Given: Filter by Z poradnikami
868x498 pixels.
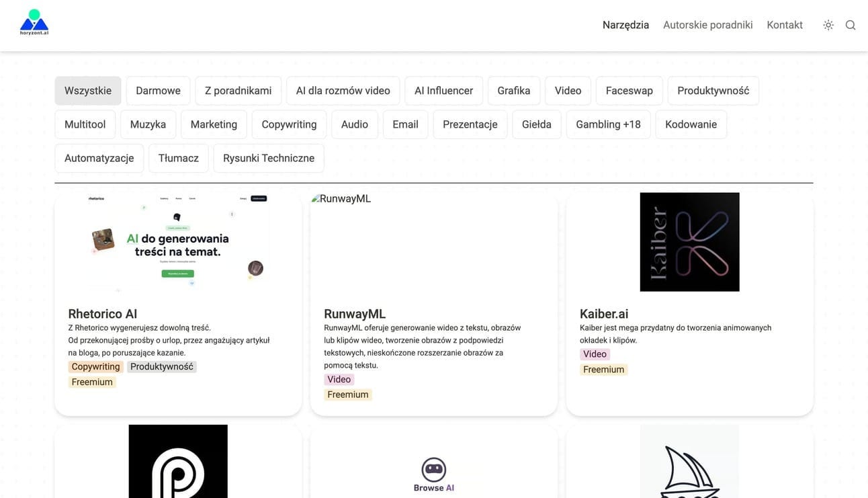Looking at the screenshot, I should click(x=238, y=91).
